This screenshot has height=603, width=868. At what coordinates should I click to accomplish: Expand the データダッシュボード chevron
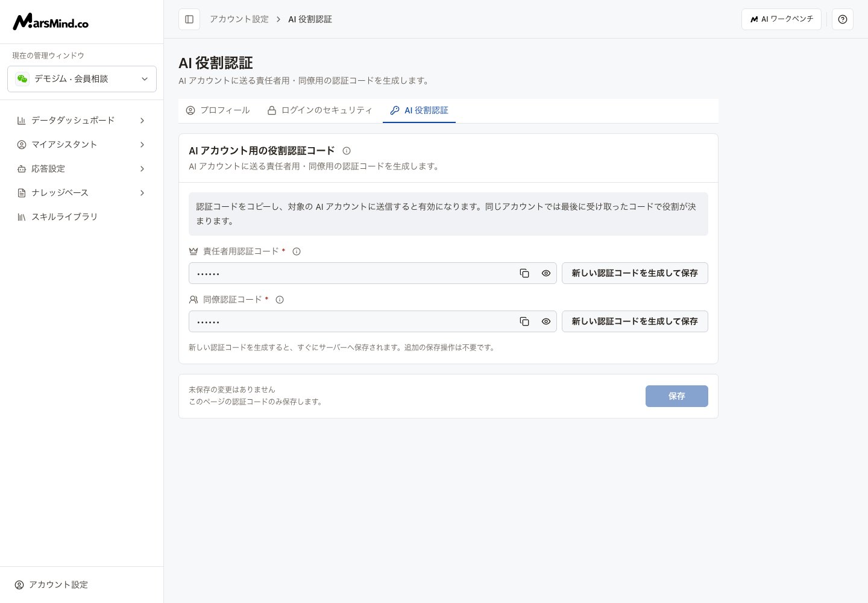[142, 121]
